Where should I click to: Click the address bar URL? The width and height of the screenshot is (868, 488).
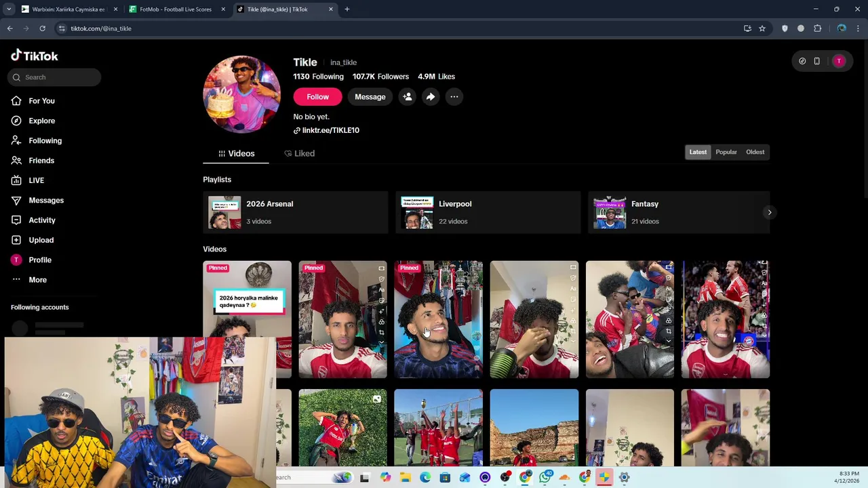tap(101, 28)
